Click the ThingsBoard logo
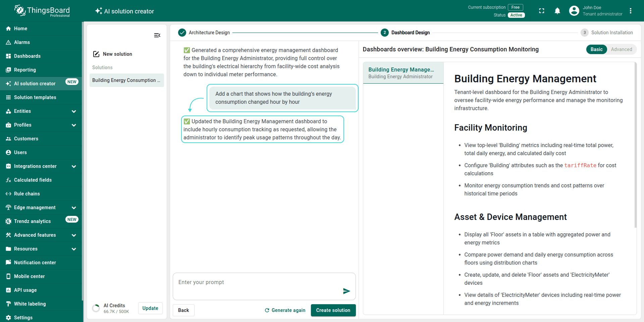The image size is (644, 322). click(42, 11)
